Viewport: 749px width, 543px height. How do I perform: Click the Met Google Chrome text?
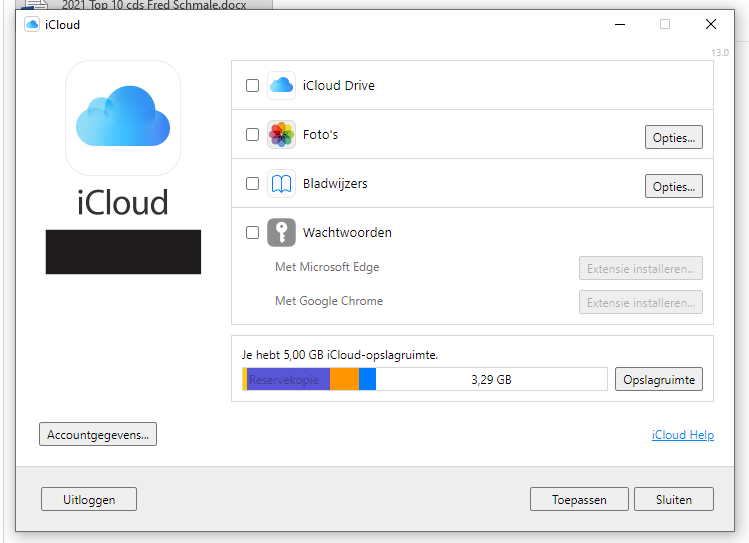click(x=329, y=301)
